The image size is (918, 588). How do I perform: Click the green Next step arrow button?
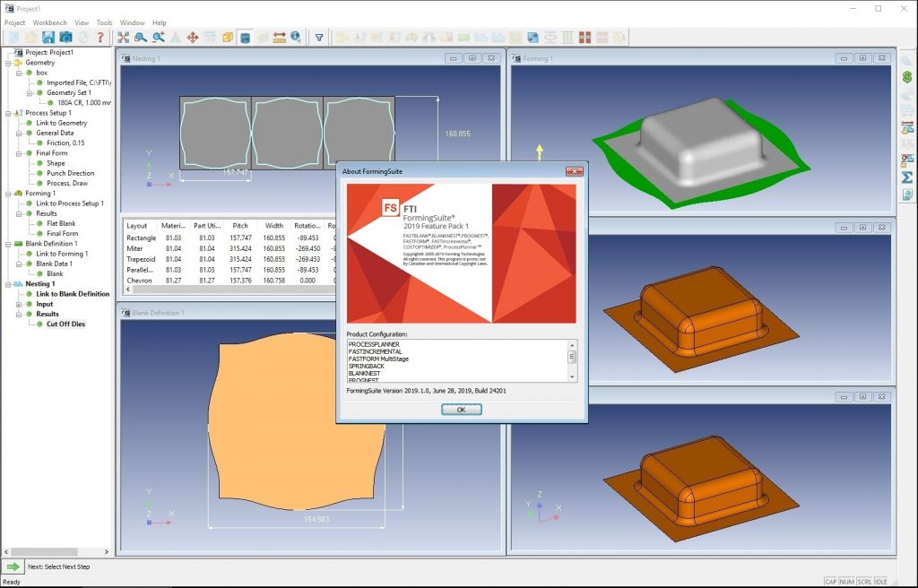(13, 566)
